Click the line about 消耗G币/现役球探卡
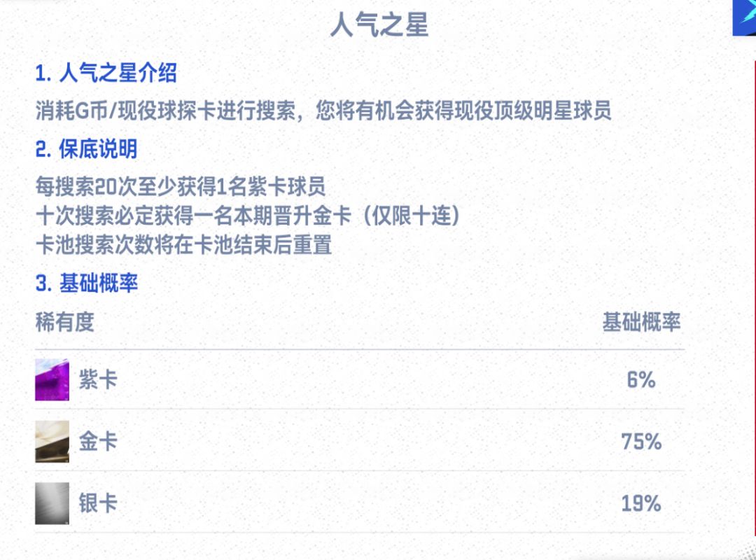Screen dimensions: 756x560 323,111
